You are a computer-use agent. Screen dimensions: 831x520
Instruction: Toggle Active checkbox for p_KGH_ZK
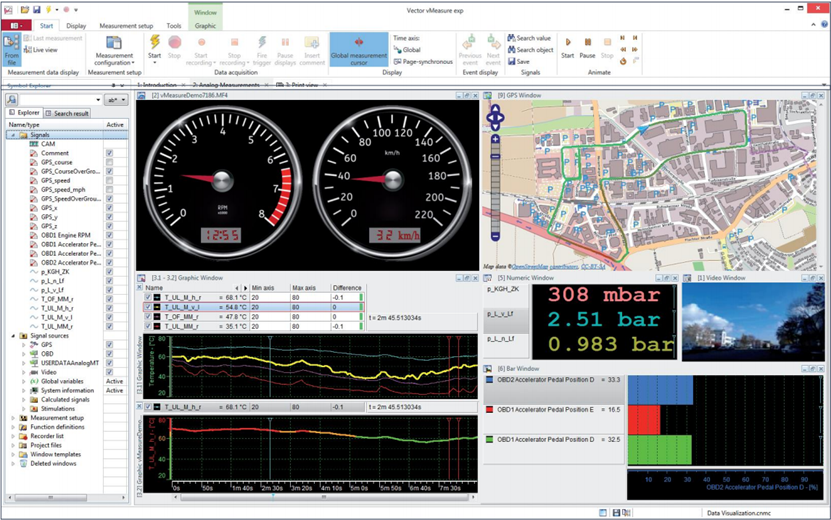coord(109,272)
